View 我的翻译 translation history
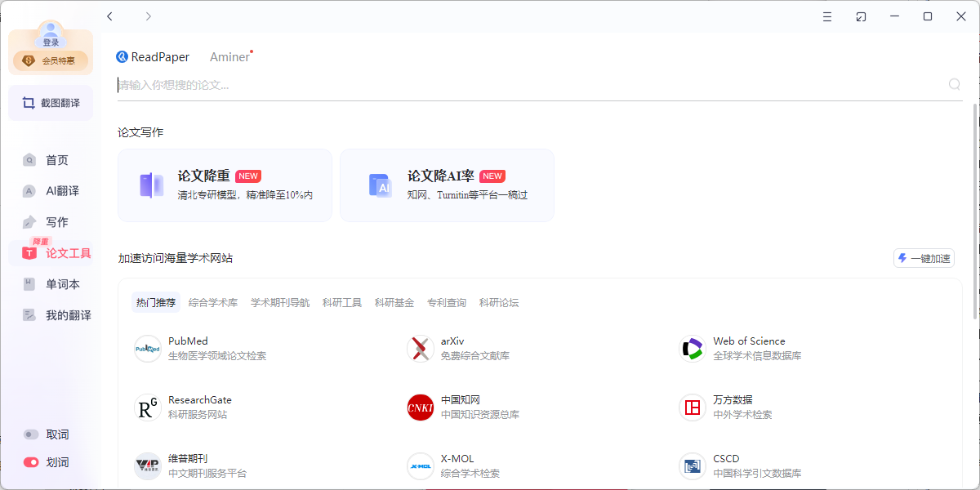 point(51,314)
